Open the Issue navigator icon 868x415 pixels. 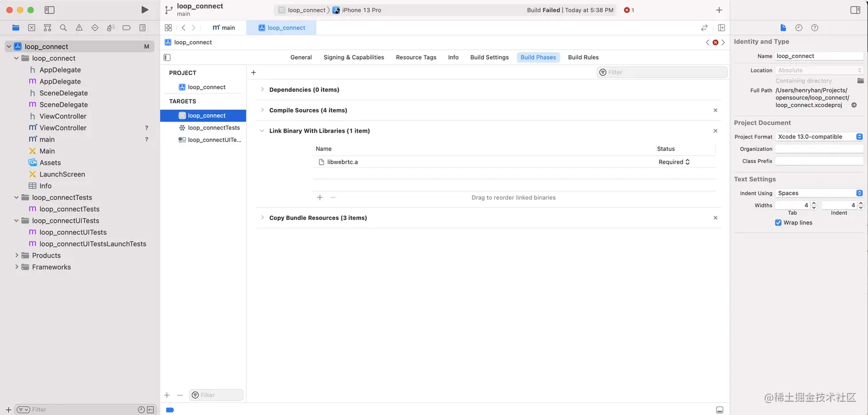pyautogui.click(x=79, y=28)
